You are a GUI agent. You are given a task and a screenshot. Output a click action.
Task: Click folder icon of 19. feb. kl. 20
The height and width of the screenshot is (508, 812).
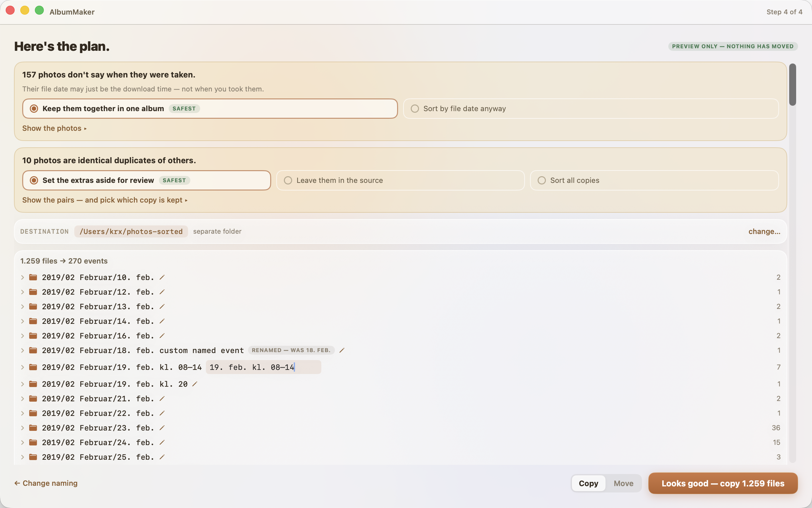click(x=33, y=384)
